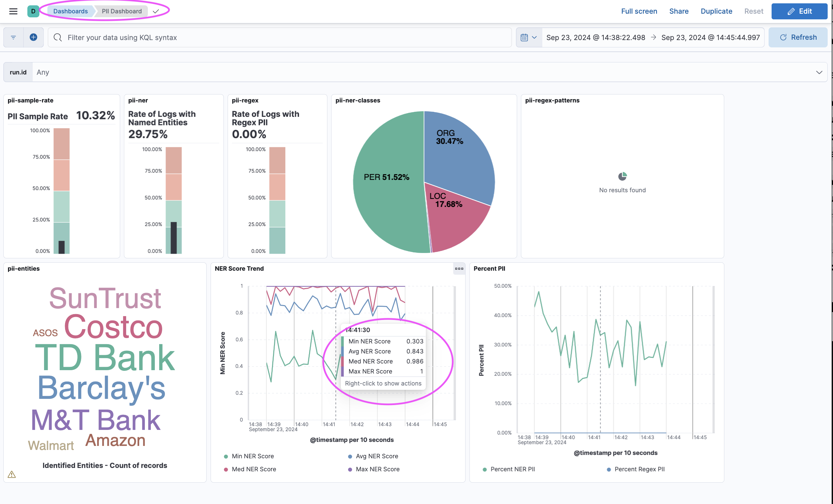Screen dimensions: 833x504
Task: Expand the PII Dashboard breadcrumb chevron
Action: pyautogui.click(x=156, y=11)
